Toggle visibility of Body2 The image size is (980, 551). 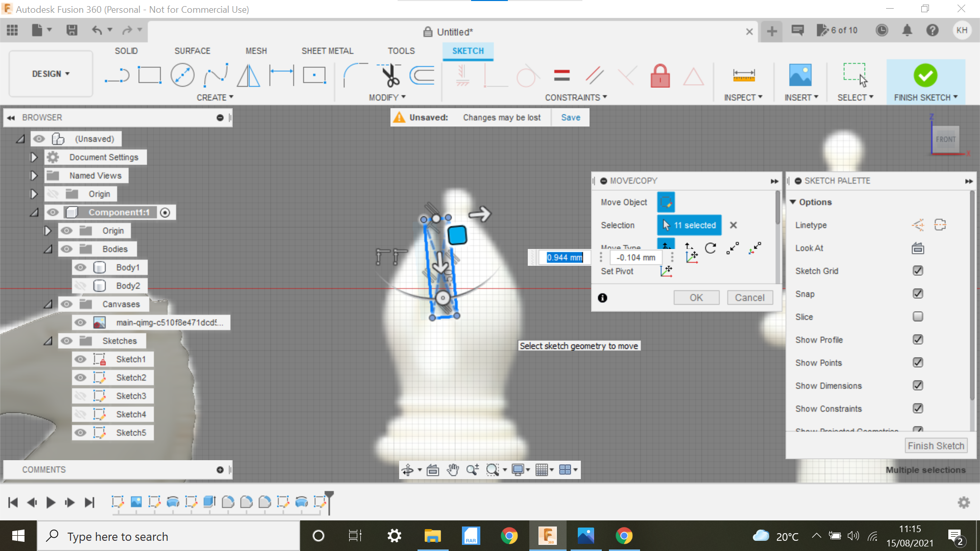81,286
